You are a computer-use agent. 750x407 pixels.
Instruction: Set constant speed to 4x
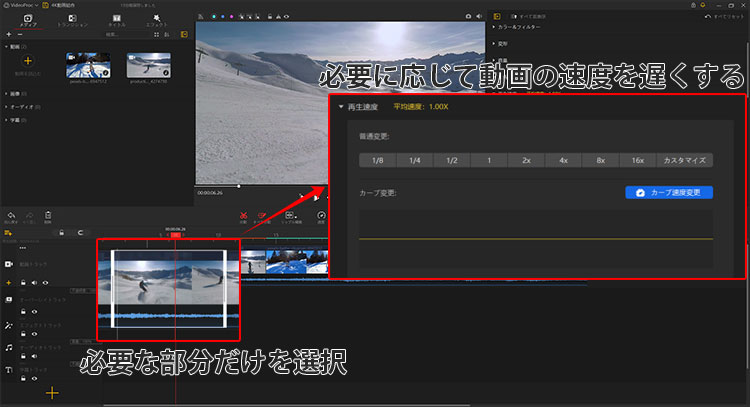[x=563, y=160]
